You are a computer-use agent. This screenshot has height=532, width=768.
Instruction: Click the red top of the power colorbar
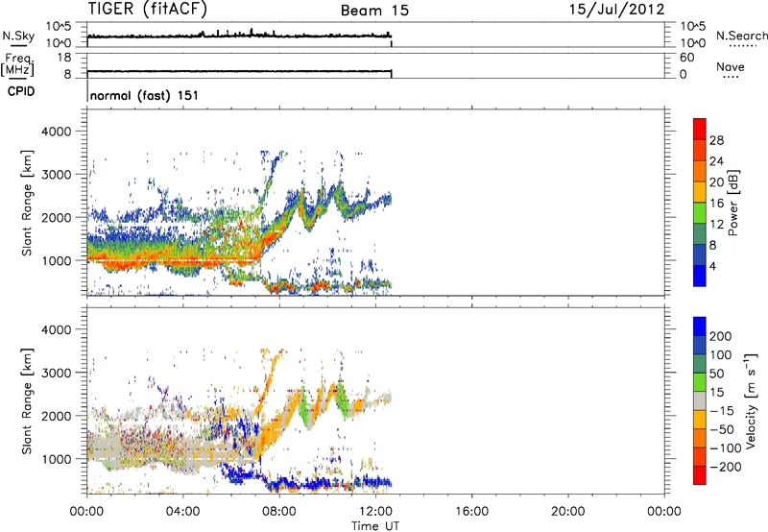point(700,129)
